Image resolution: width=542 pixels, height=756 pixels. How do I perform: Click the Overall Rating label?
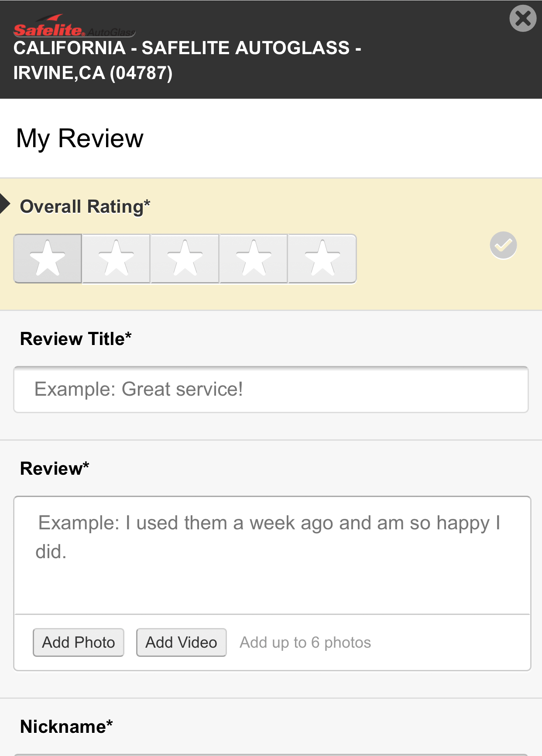click(85, 207)
